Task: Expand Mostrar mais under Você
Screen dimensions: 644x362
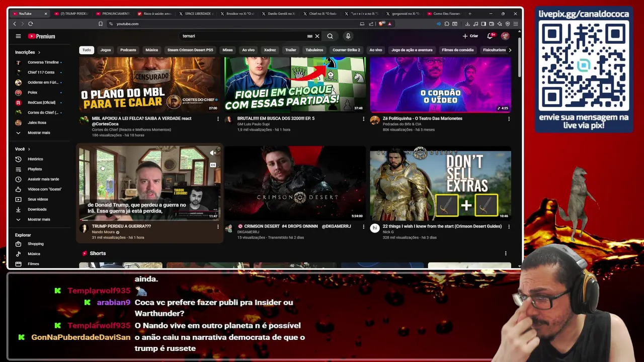Action: click(39, 219)
